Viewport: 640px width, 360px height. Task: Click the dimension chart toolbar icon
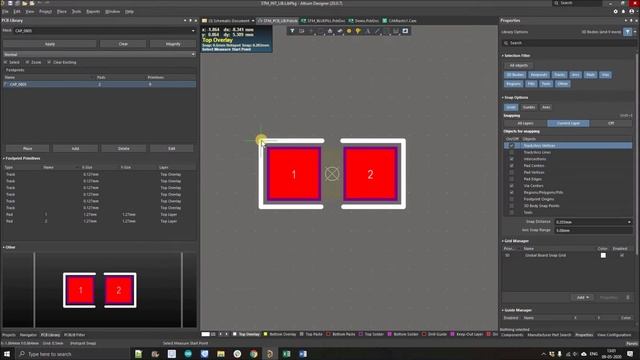[x=396, y=31]
